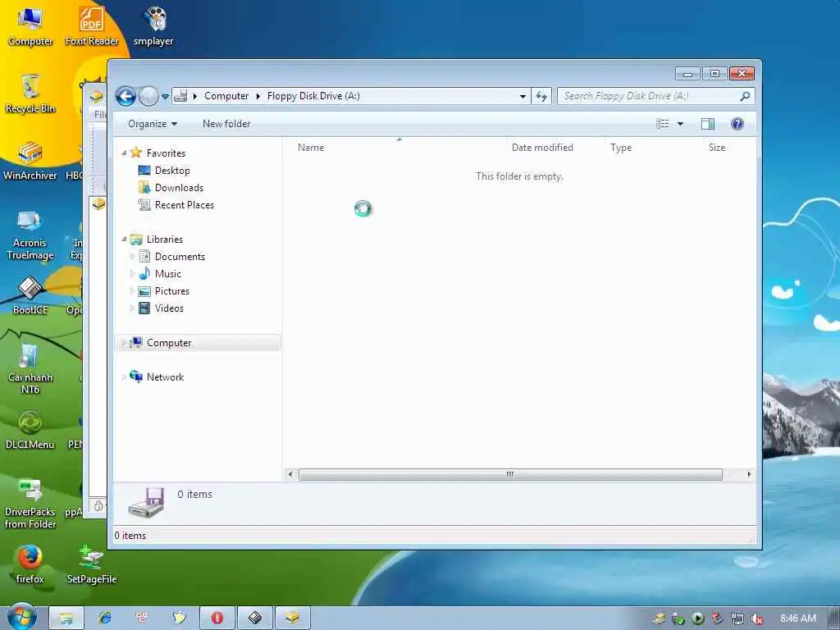Viewport: 840px width, 630px height.
Task: Open Desktop in Favorites
Action: [x=172, y=171]
